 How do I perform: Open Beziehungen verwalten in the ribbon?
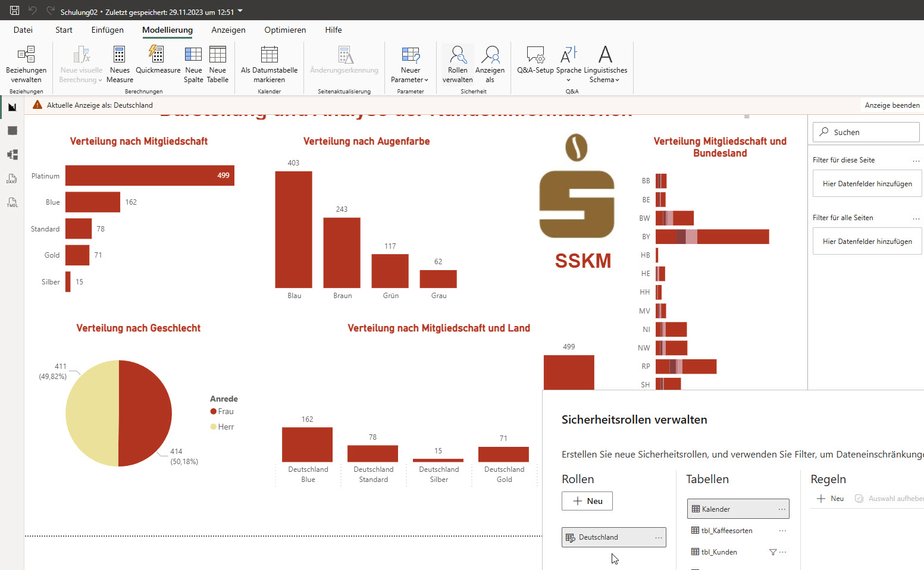coord(26,64)
